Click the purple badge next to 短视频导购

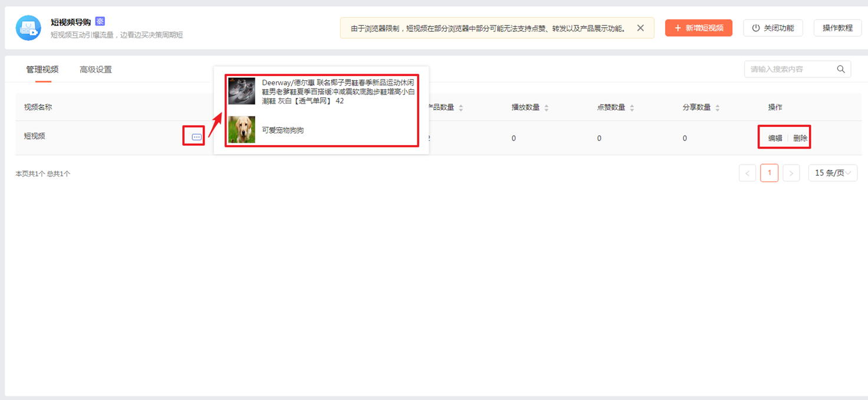click(100, 22)
